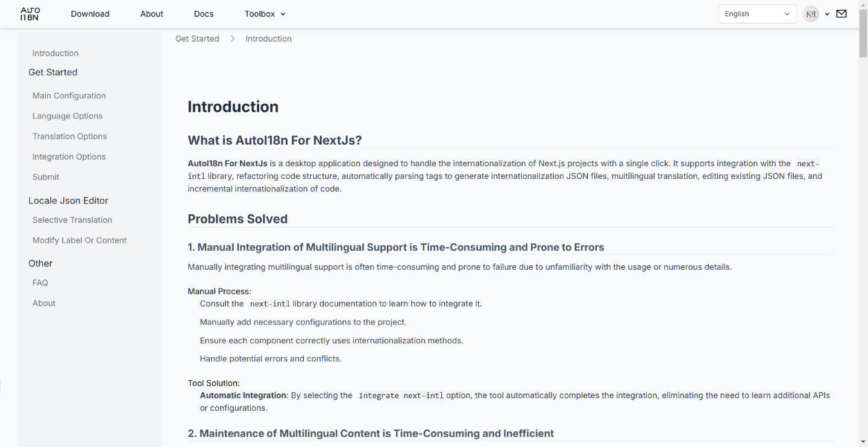Viewport: 868px width, 447px height.
Task: Open Translation Options doc page
Action: click(69, 137)
